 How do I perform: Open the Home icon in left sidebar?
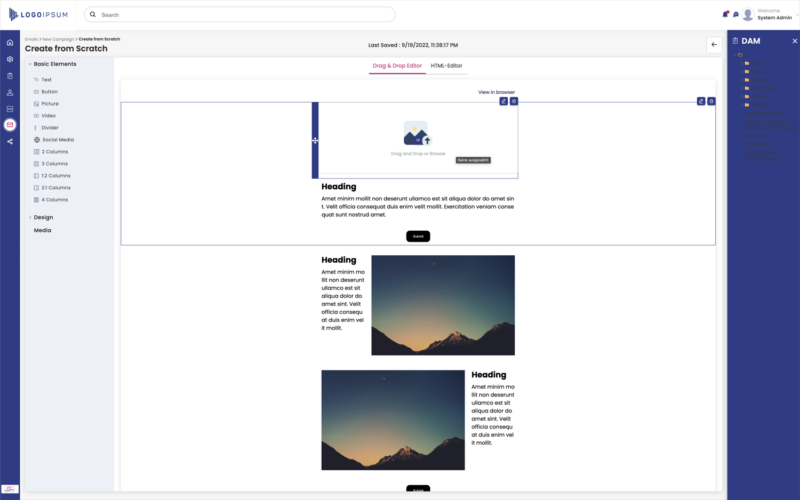[10, 42]
